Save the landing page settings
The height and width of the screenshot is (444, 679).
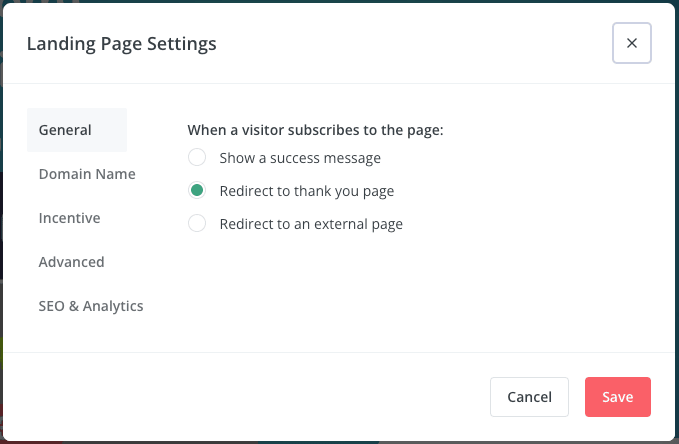click(618, 397)
